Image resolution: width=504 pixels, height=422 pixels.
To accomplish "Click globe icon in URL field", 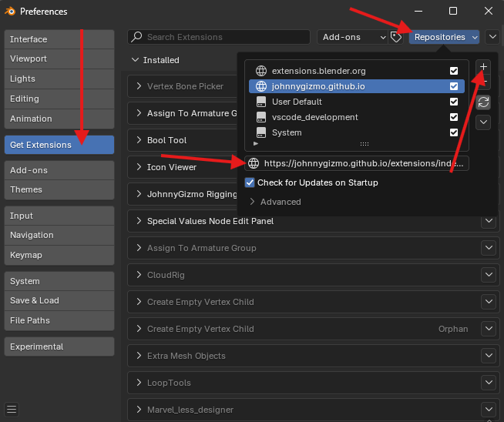I will tap(254, 163).
